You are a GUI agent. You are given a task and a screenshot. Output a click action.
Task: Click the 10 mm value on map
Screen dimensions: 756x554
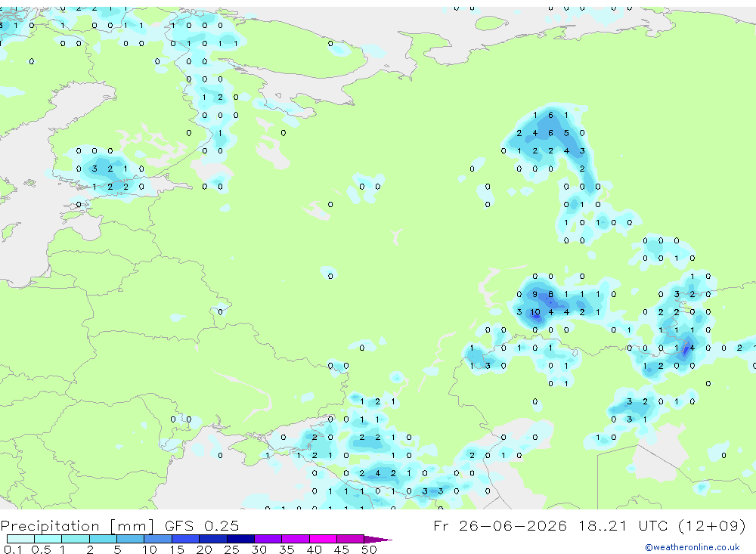[535, 312]
